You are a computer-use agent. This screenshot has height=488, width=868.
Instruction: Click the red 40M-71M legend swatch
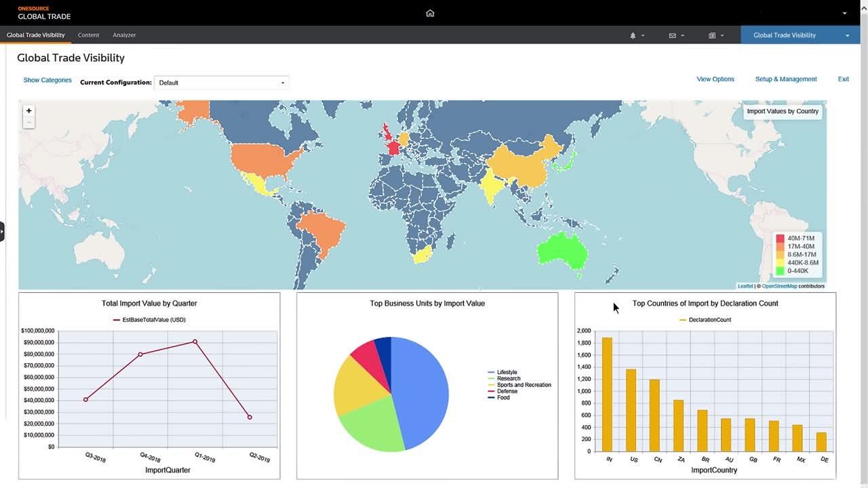tap(780, 239)
